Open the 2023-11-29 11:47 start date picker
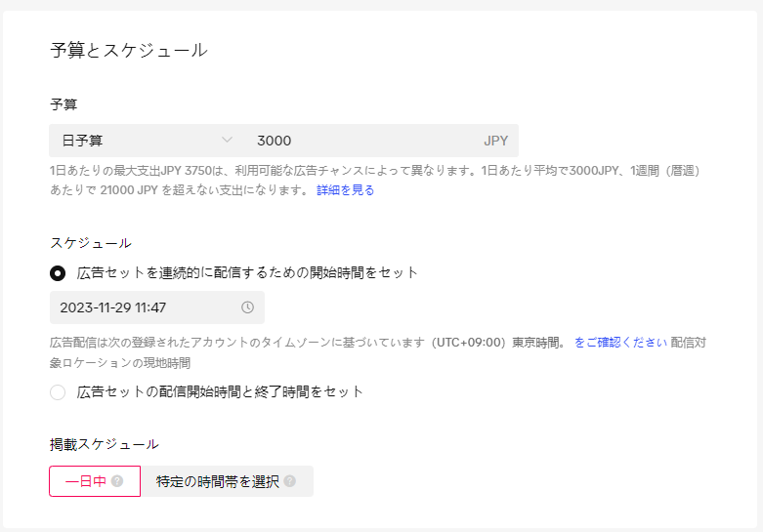This screenshot has height=532, width=763. point(147,307)
